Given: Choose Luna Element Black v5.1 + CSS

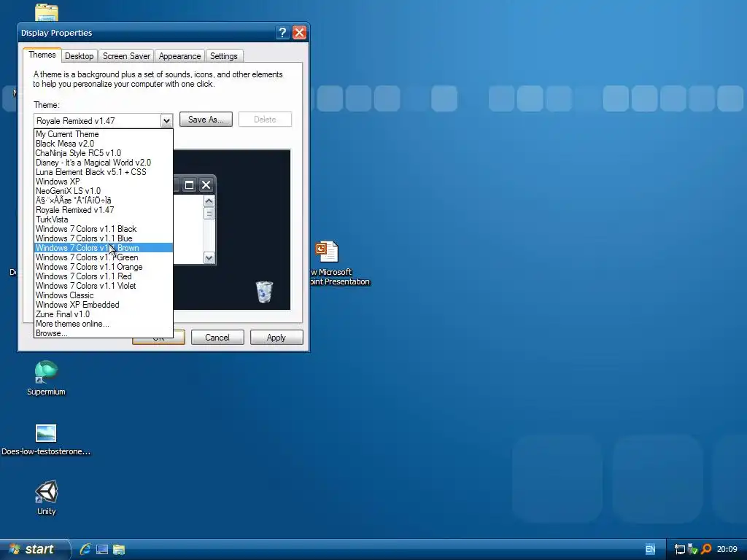Looking at the screenshot, I should (x=104, y=172).
